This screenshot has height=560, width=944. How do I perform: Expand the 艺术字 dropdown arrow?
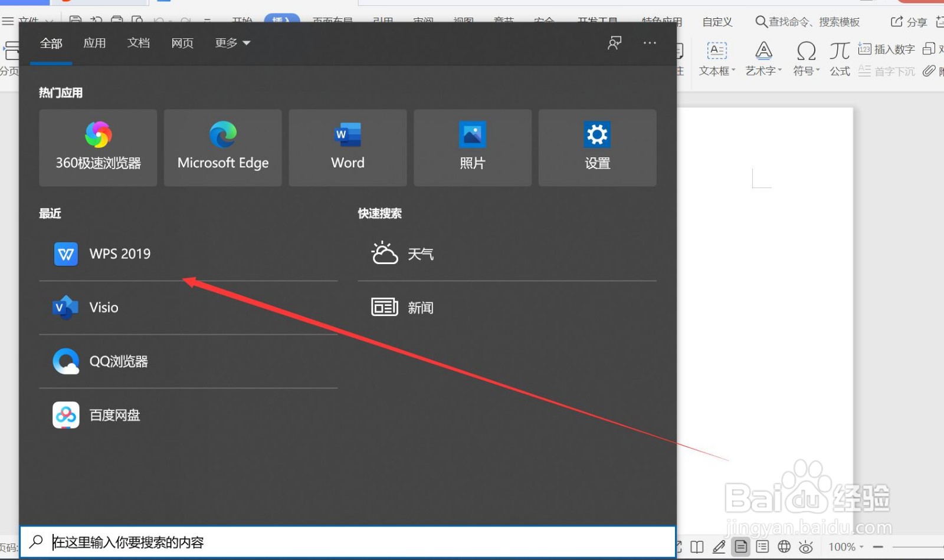779,71
